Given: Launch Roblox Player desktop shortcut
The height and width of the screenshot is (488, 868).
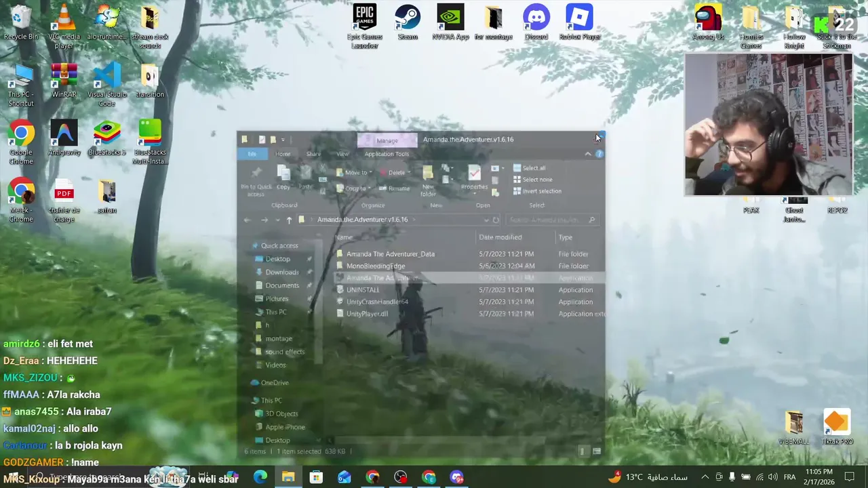Looking at the screenshot, I should pyautogui.click(x=580, y=22).
